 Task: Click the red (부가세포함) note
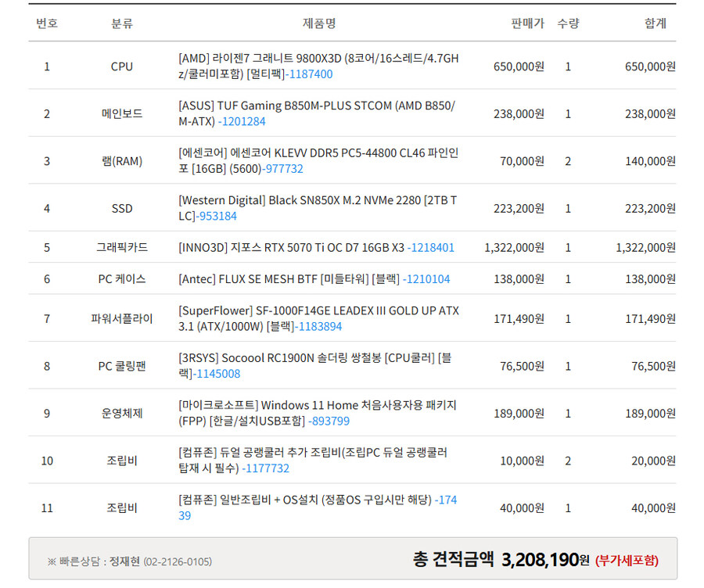pos(627,561)
